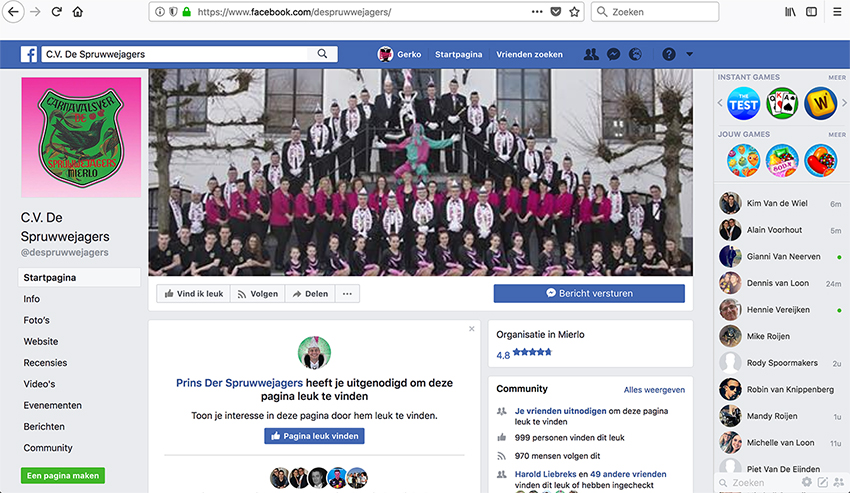
Task: Click Delen share button
Action: pos(310,293)
